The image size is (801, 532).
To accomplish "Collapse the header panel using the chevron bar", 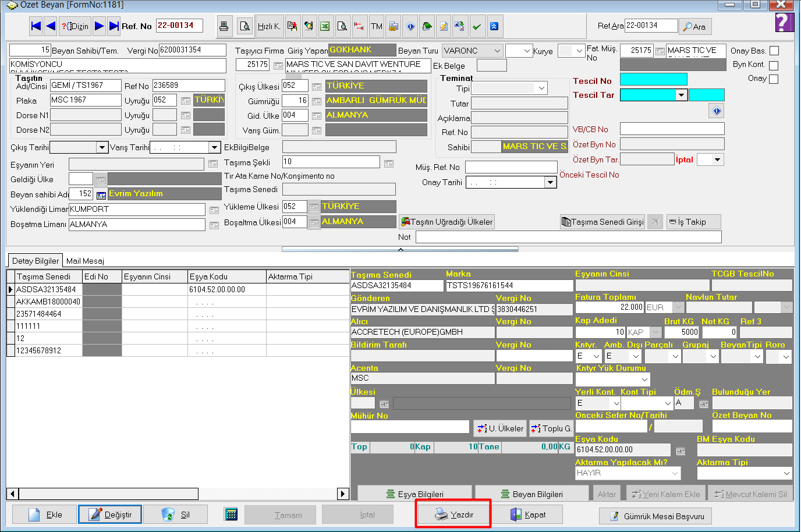I will tap(400, 249).
